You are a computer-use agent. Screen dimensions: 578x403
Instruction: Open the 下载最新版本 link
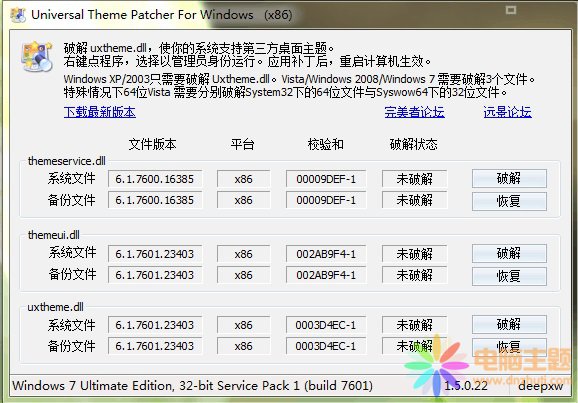point(100,112)
